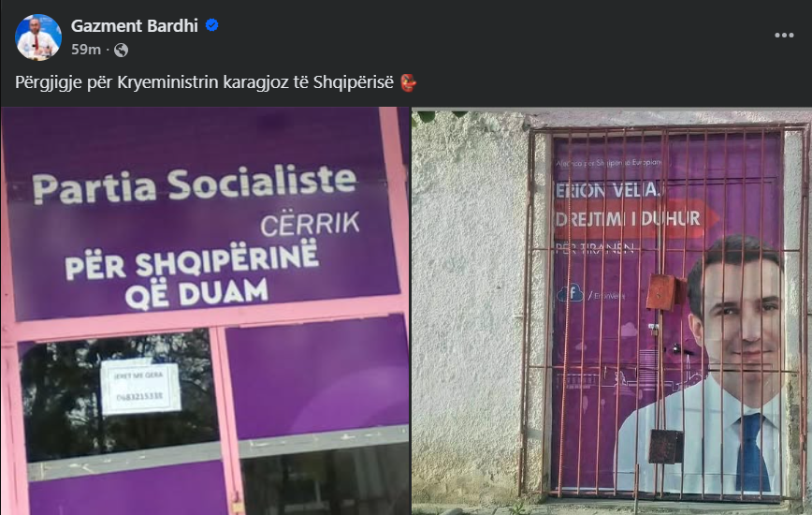
Task: Click the PËR SHQIPËRINË QË DUAM slogan
Action: click(x=192, y=274)
